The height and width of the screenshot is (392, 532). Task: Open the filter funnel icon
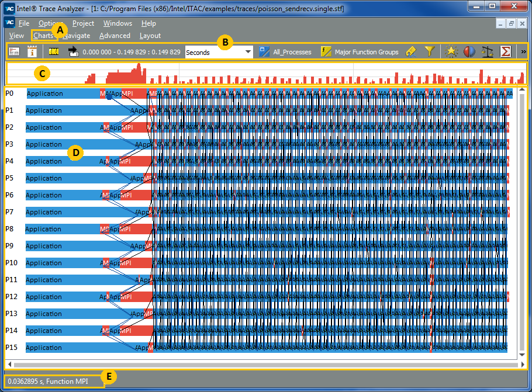429,52
